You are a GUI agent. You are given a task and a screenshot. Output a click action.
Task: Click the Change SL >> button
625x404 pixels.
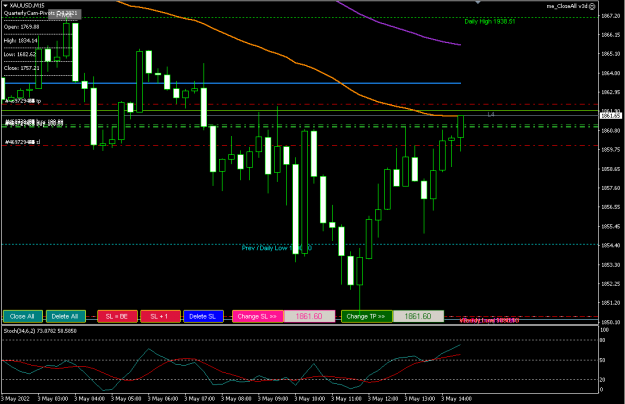[257, 316]
